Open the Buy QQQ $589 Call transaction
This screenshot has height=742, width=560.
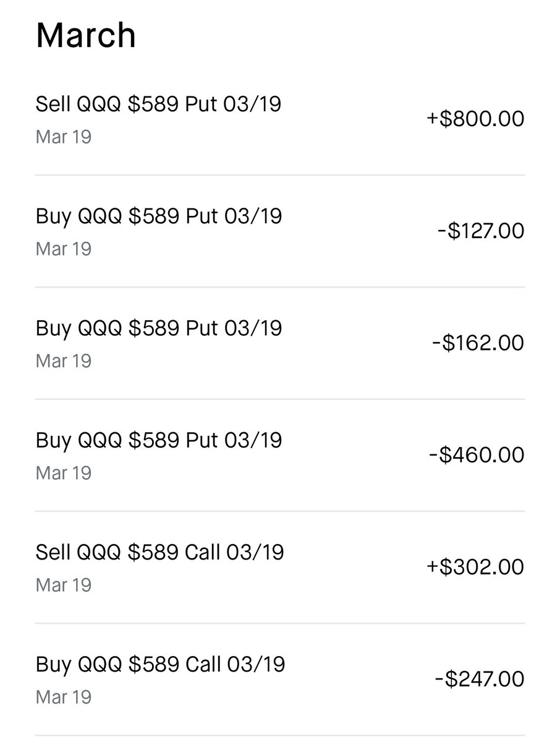tap(280, 680)
